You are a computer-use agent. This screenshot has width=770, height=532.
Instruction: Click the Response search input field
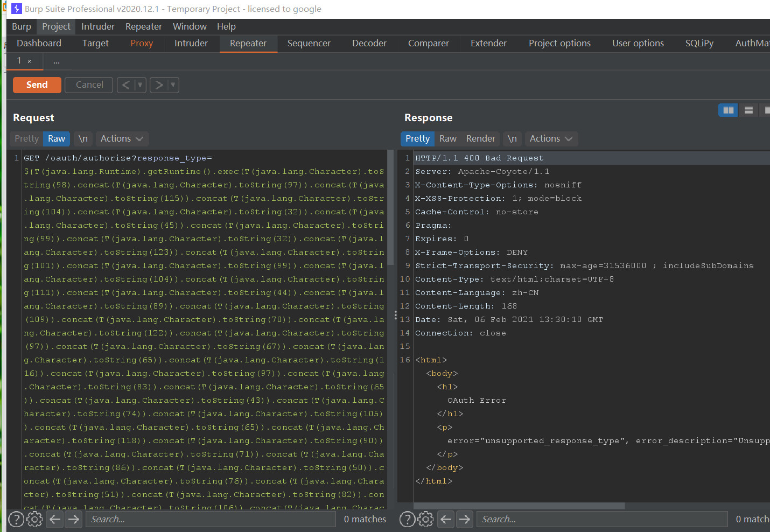602,519
